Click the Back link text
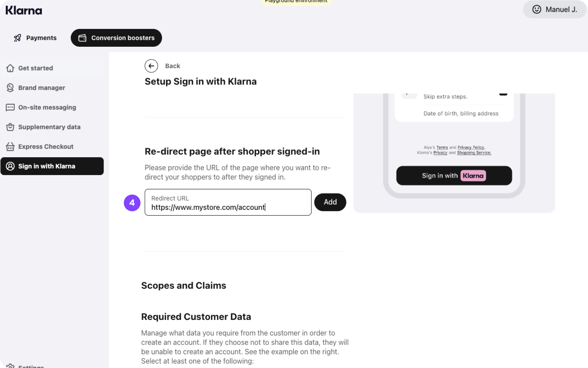 173,66
